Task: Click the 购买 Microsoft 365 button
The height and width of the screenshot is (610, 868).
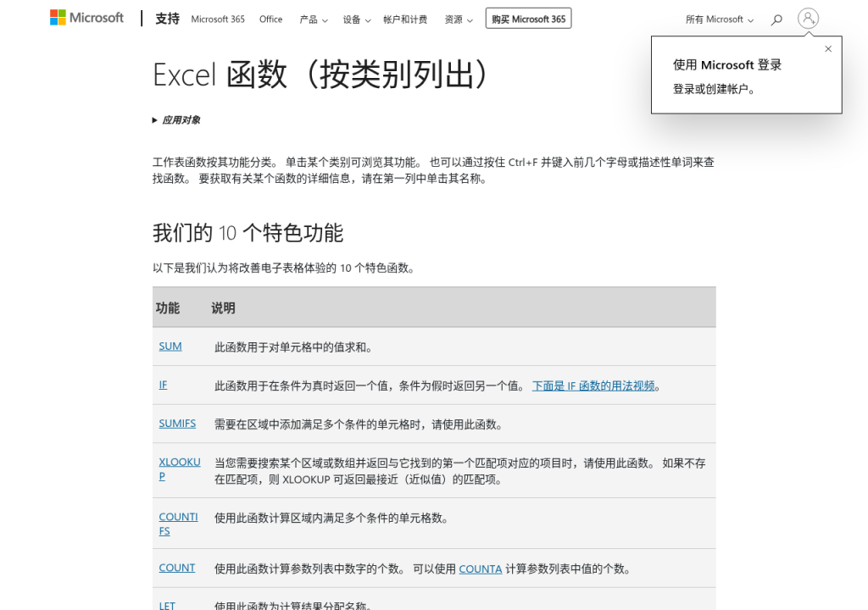Action: pos(529,19)
